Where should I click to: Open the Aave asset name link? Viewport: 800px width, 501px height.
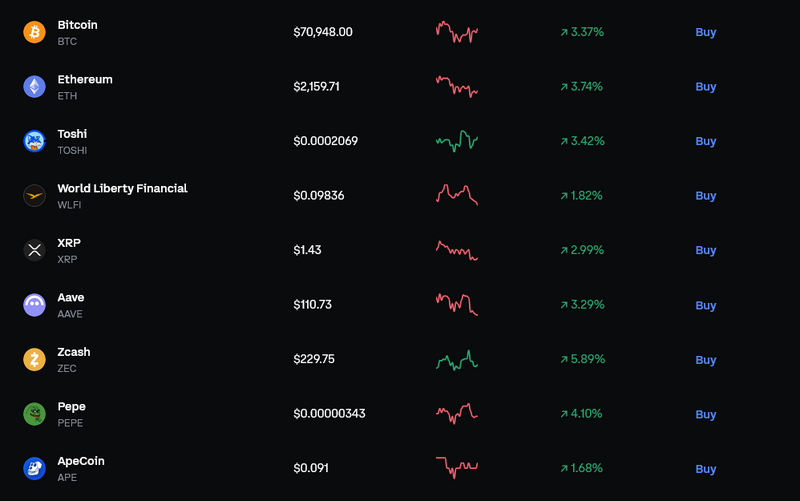point(71,298)
